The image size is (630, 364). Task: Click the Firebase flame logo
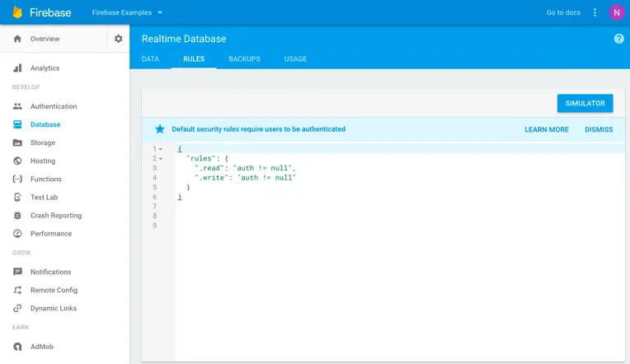(17, 12)
